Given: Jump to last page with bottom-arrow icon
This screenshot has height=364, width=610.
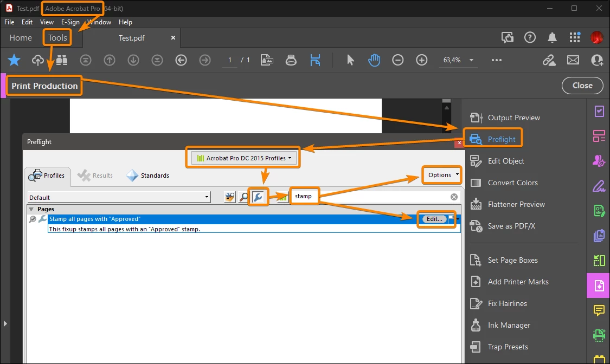Looking at the screenshot, I should 157,60.
